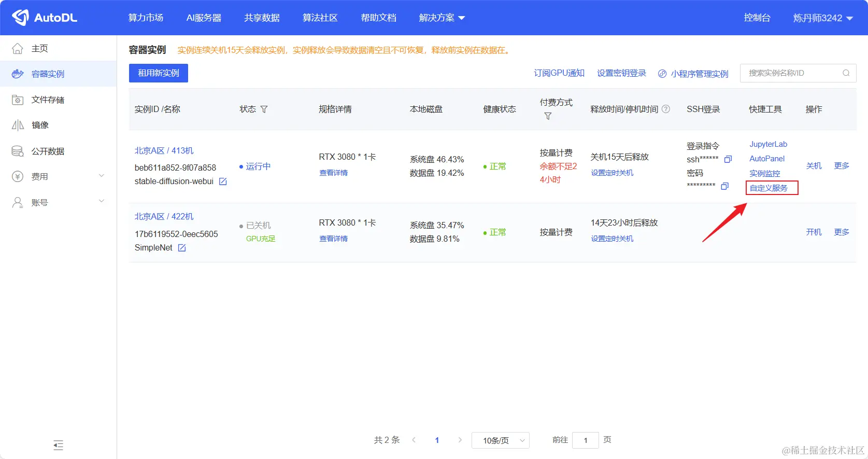The image size is (868, 459).
Task: Expand the 费用 sidebar section
Action: (x=102, y=176)
